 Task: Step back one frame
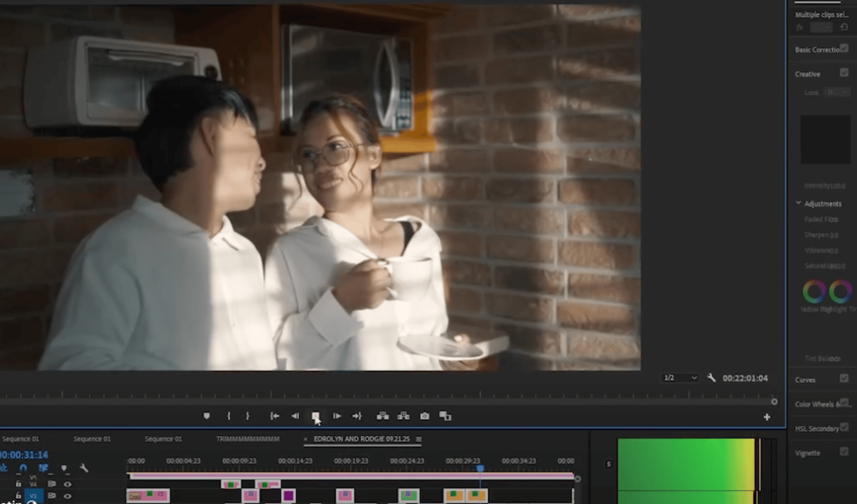(295, 416)
